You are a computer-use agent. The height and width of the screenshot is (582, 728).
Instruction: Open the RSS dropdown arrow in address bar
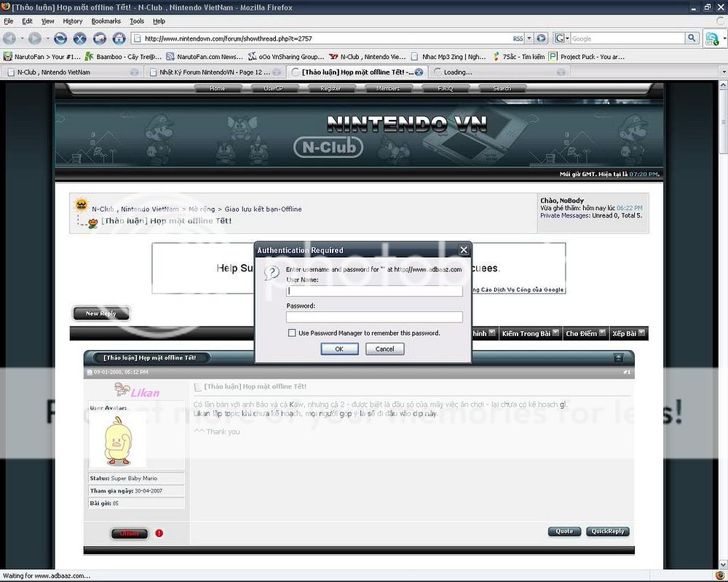(x=529, y=39)
